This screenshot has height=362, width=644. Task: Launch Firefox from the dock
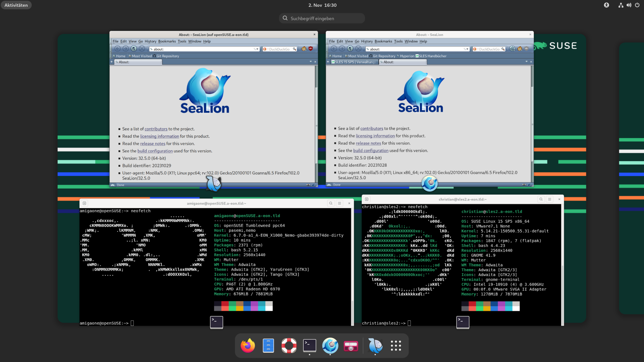(248, 346)
